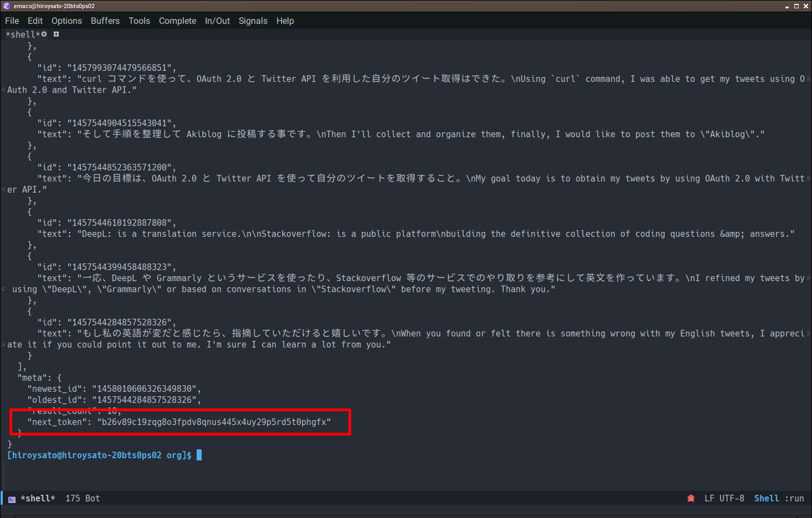Open the File menu

[x=12, y=20]
